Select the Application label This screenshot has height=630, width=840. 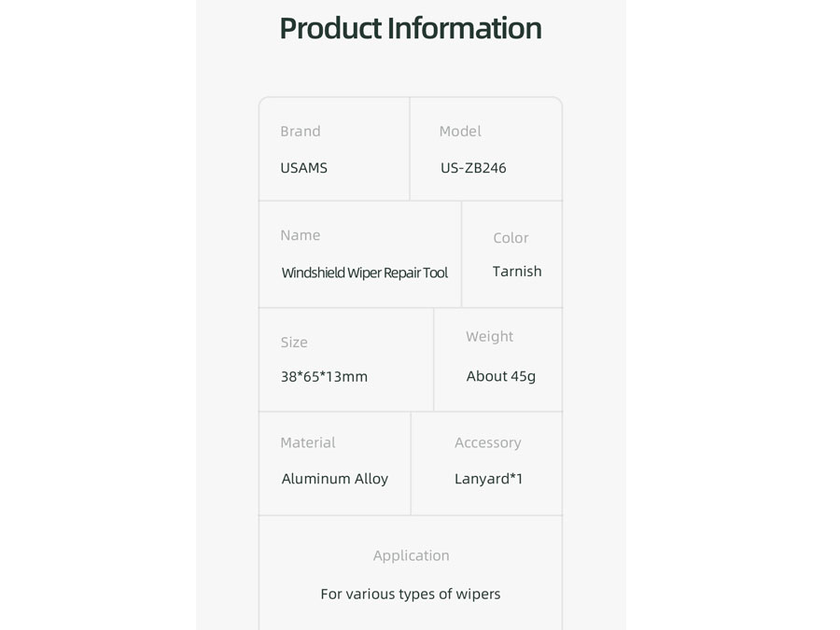click(411, 555)
